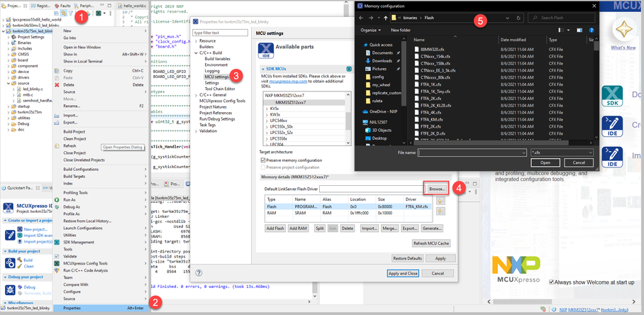
Task: Click the What's New star icon
Action: tap(623, 30)
